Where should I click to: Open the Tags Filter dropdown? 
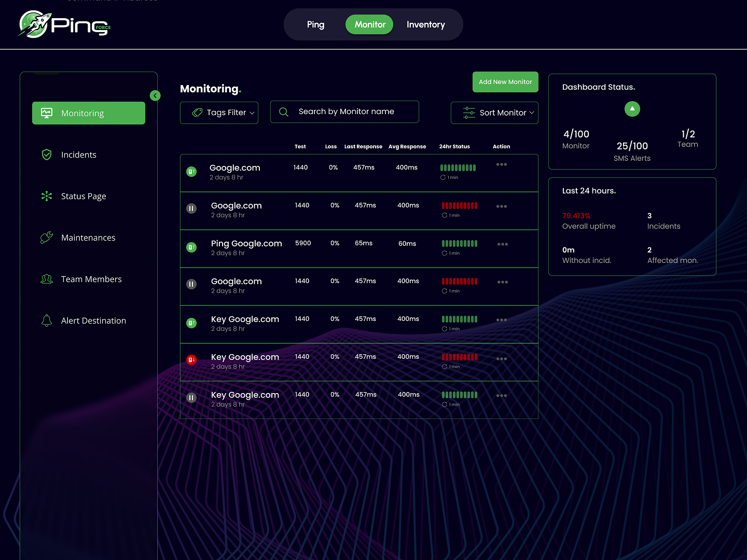point(219,113)
